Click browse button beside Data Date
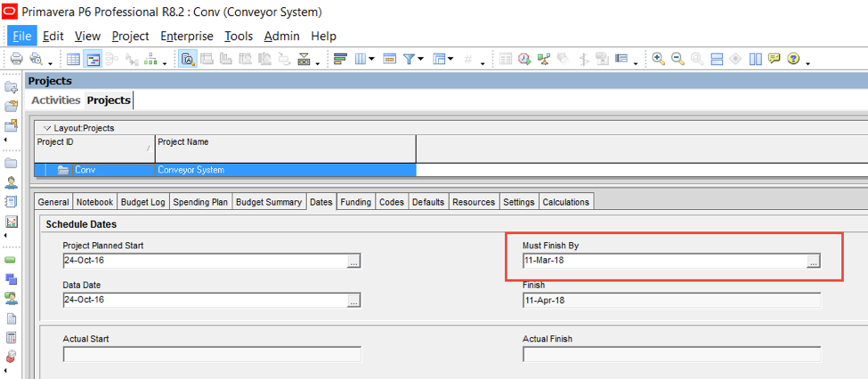This screenshot has height=379, width=868. point(354,301)
